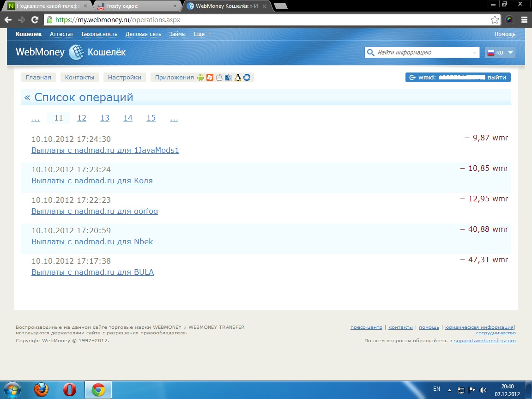Click the color wheel extension icon
Viewport: 532px width, 399px height.
[509, 20]
